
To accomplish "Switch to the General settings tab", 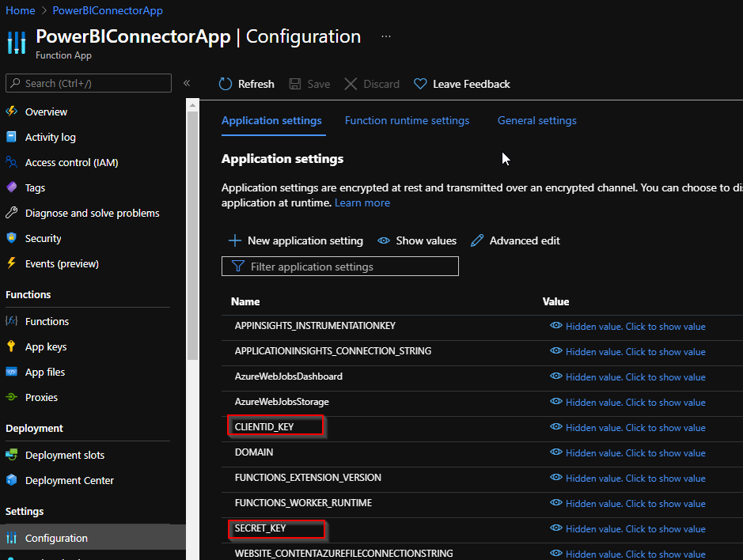I will click(x=536, y=120).
